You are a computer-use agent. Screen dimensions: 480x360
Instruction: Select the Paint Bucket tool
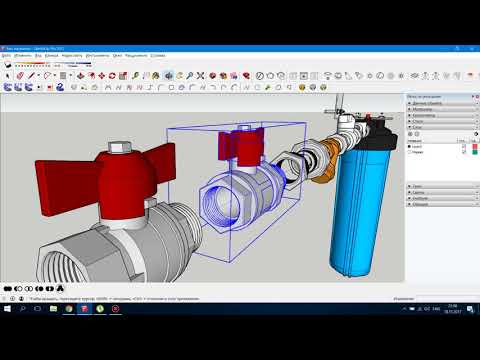pos(156,76)
